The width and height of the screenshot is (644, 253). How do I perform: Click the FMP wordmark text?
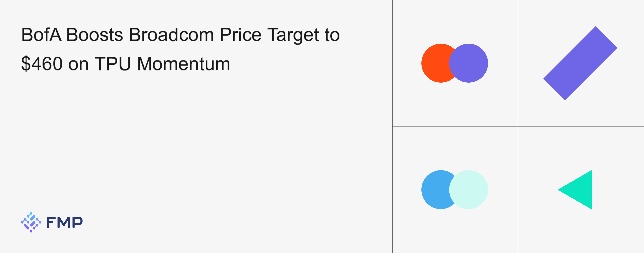tap(64, 222)
